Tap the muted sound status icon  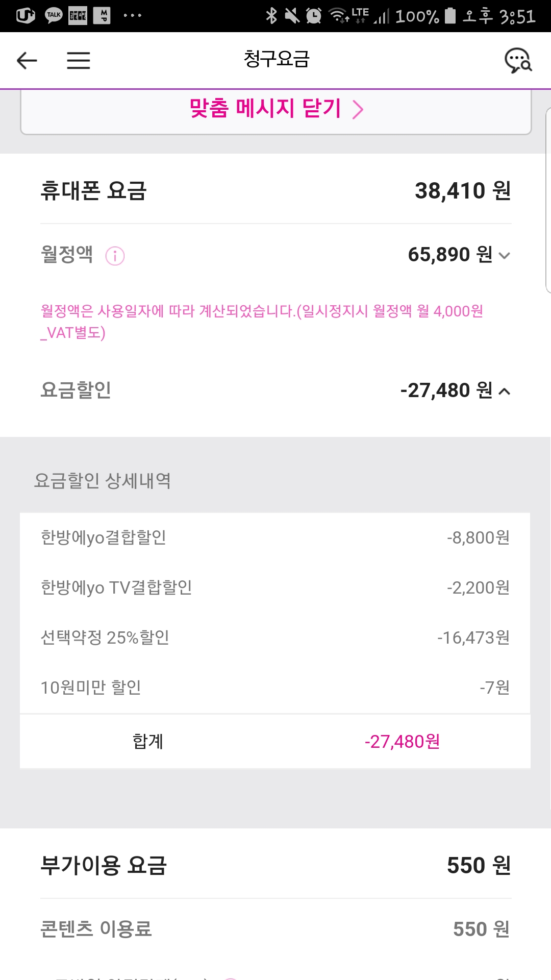[x=292, y=16]
